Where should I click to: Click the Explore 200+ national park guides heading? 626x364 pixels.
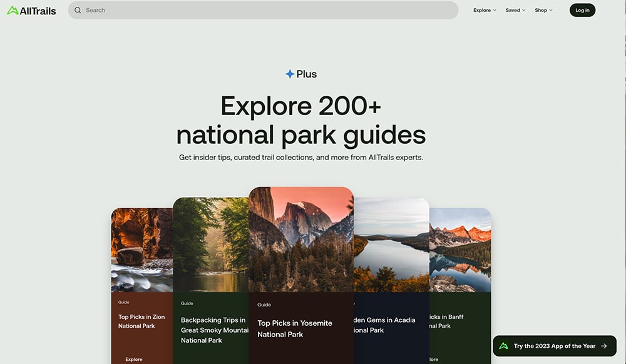(301, 120)
